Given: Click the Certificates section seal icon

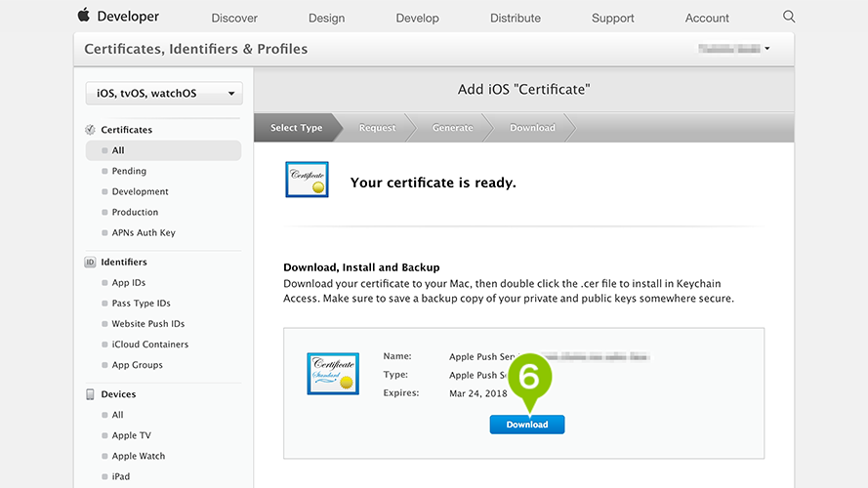Looking at the screenshot, I should pos(90,130).
